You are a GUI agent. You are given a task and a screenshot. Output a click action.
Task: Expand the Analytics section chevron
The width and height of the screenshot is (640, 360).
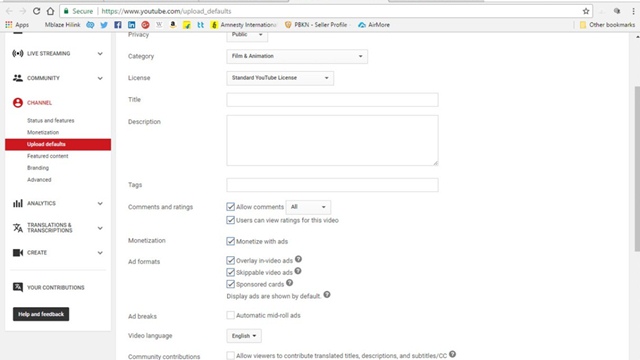[100, 203]
